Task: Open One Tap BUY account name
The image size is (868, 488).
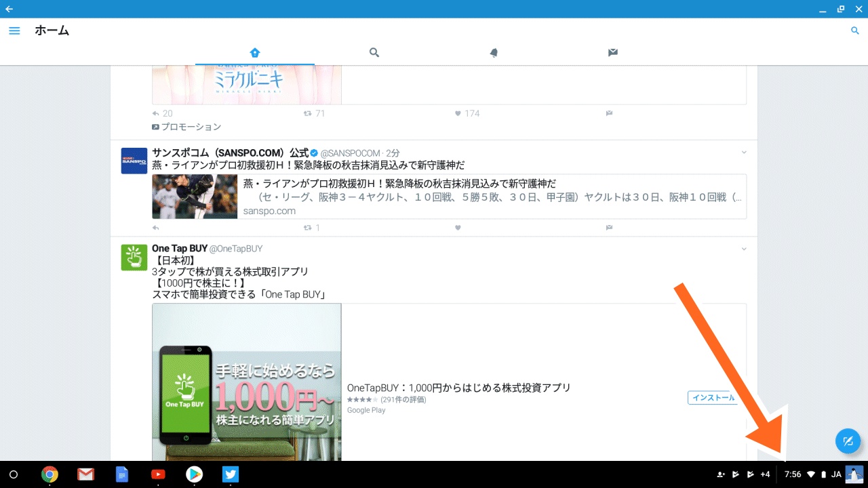Action: click(180, 249)
